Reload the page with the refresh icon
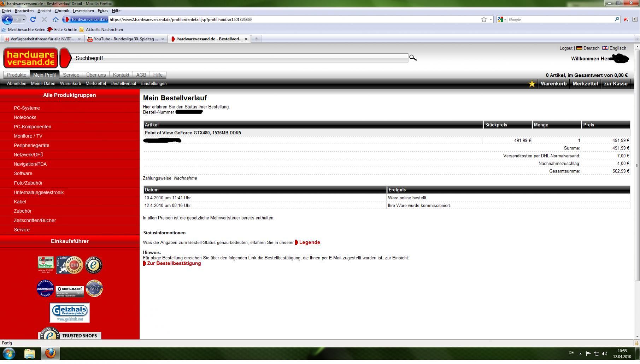Viewport: 640px width, 364px height. (x=33, y=19)
